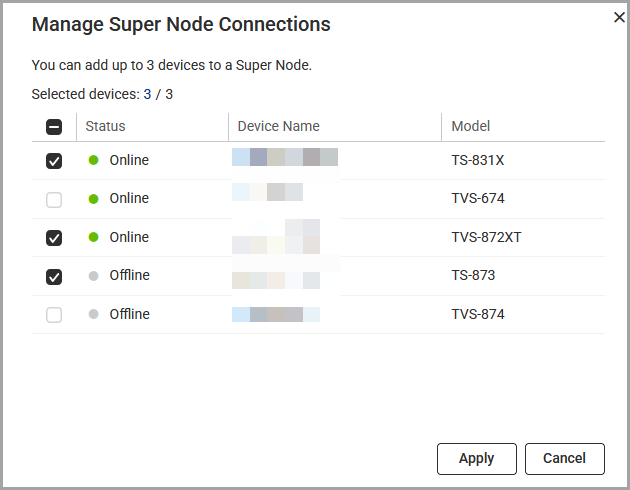The width and height of the screenshot is (630, 490).
Task: Click the Apply button
Action: (477, 459)
